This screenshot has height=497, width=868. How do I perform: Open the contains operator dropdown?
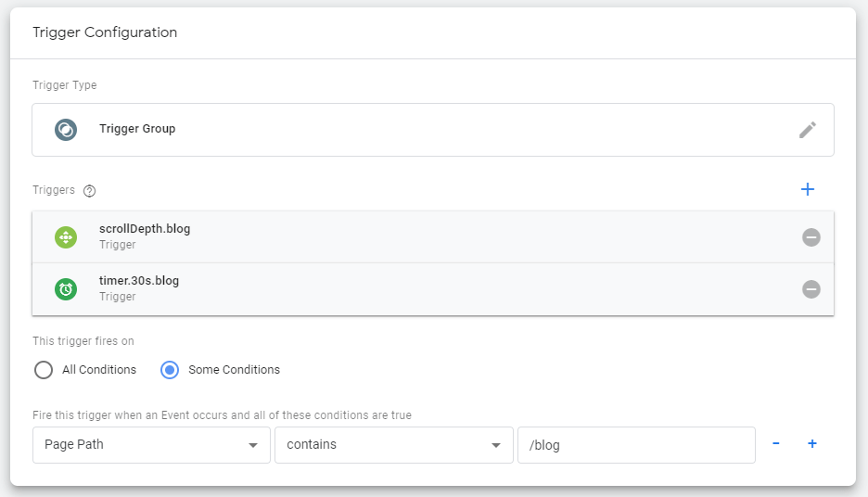(393, 445)
